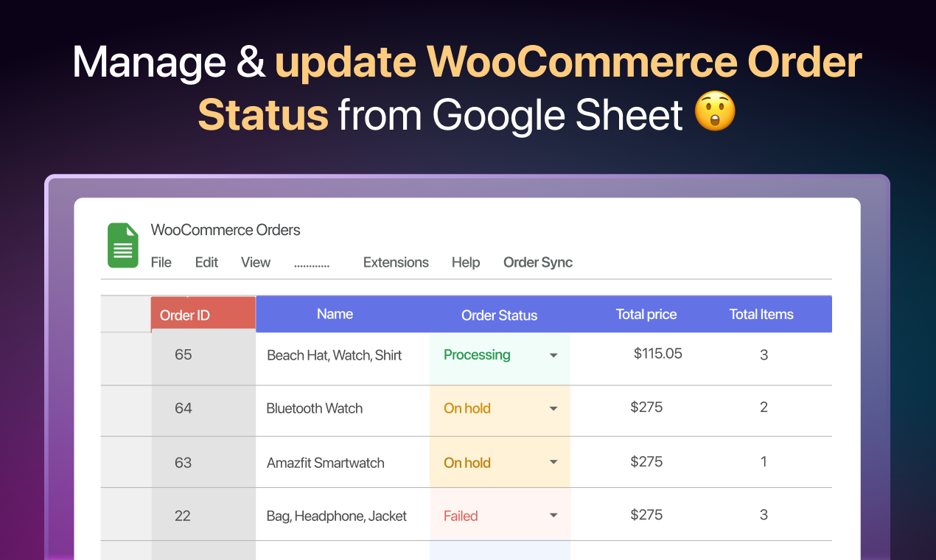Click the Order Status column header
This screenshot has width=936, height=560.
tap(499, 315)
